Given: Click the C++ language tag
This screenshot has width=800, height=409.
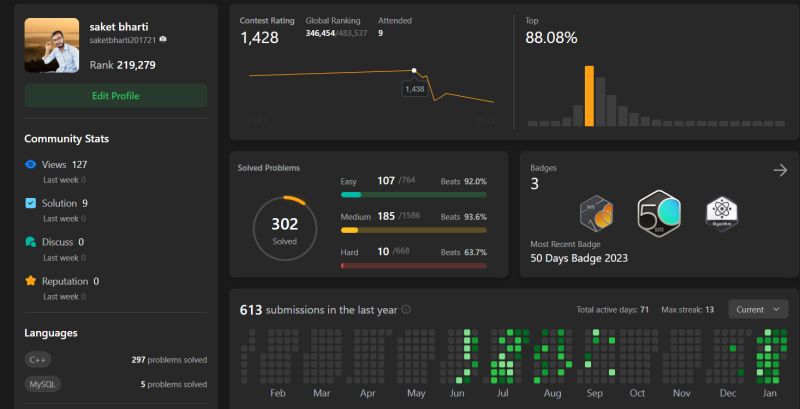Looking at the screenshot, I should point(38,360).
